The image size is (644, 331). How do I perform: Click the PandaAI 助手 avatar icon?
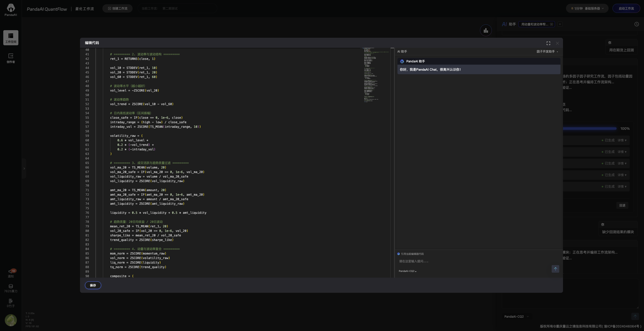coord(402,61)
